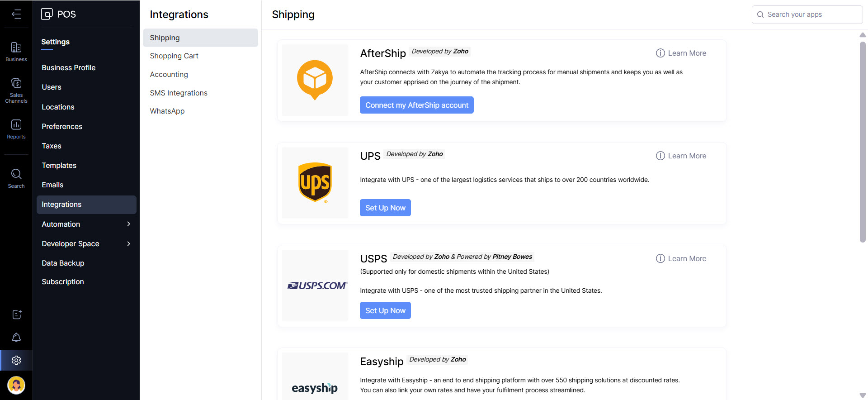This screenshot has width=868, height=400.
Task: Open the notifications bell icon
Action: click(16, 338)
